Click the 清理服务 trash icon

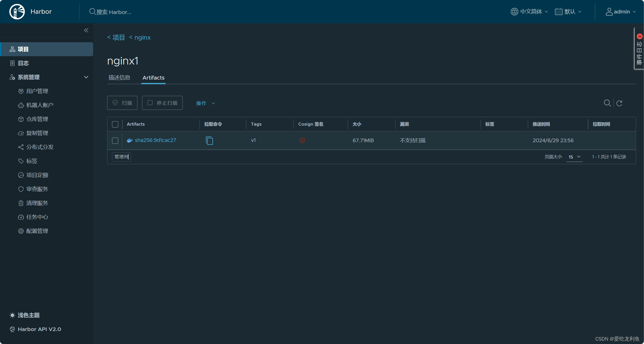click(x=21, y=203)
